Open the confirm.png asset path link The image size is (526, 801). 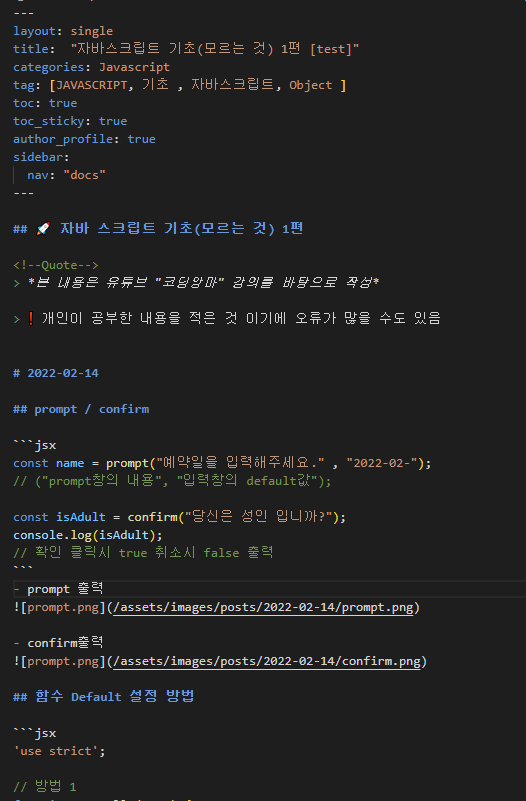point(267,662)
